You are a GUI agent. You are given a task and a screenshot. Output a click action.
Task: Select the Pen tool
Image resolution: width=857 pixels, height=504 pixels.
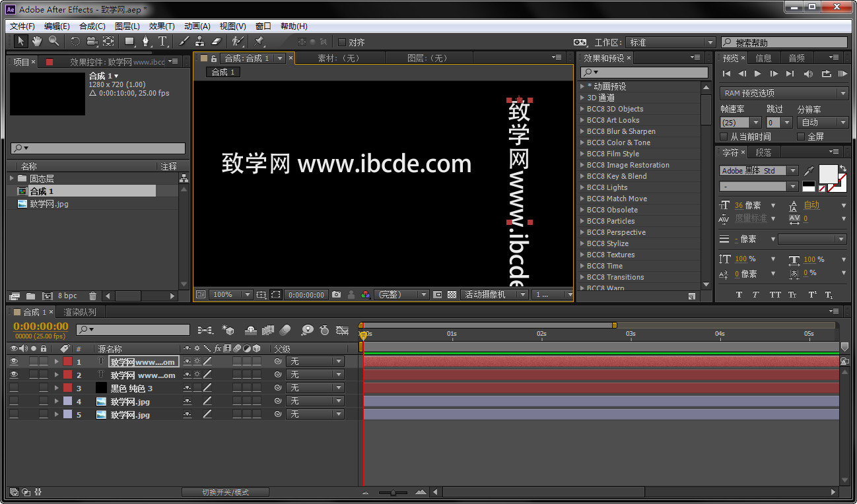pos(146,42)
